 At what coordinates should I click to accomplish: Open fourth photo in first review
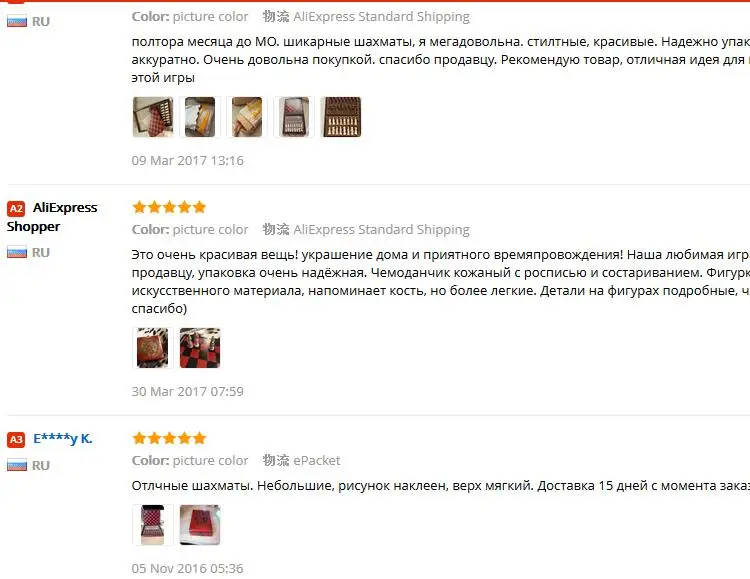(294, 117)
